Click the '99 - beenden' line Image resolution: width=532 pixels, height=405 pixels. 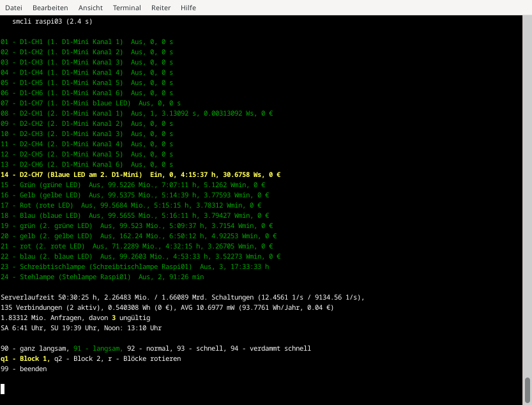pos(24,369)
